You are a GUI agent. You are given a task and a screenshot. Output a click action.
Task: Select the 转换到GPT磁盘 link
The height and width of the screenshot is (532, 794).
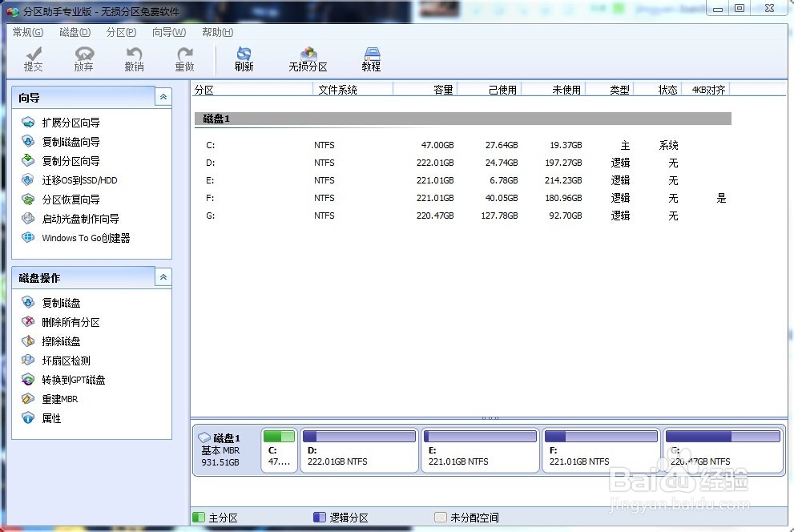[x=74, y=380]
